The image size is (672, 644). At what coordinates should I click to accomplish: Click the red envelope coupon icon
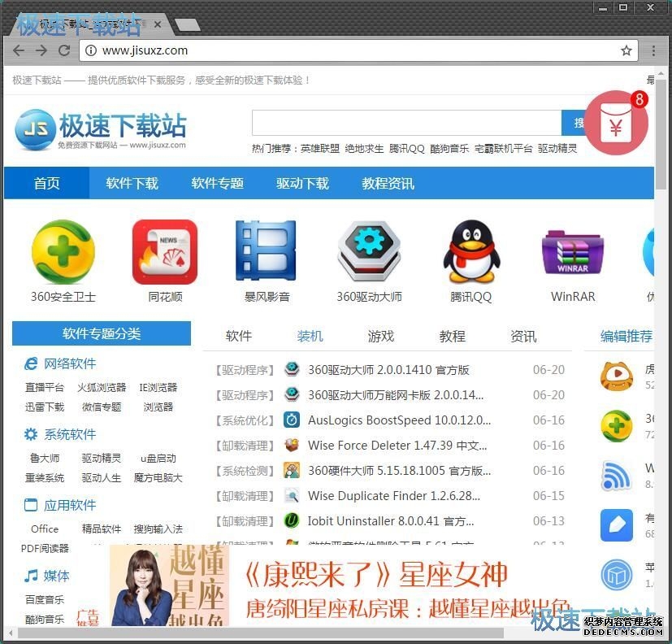(616, 124)
